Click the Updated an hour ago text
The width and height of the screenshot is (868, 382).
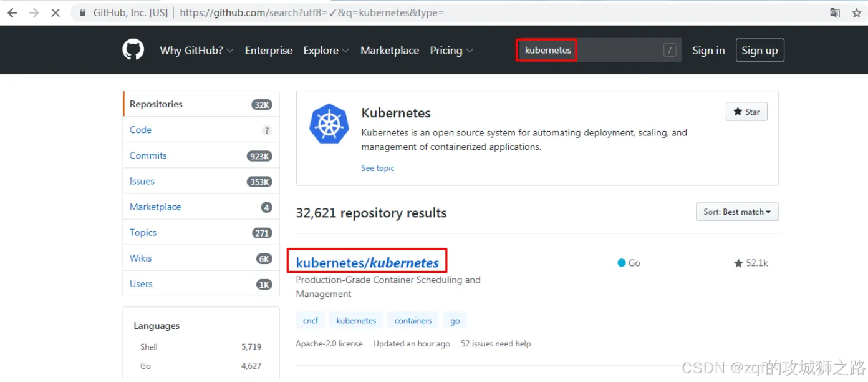(412, 343)
